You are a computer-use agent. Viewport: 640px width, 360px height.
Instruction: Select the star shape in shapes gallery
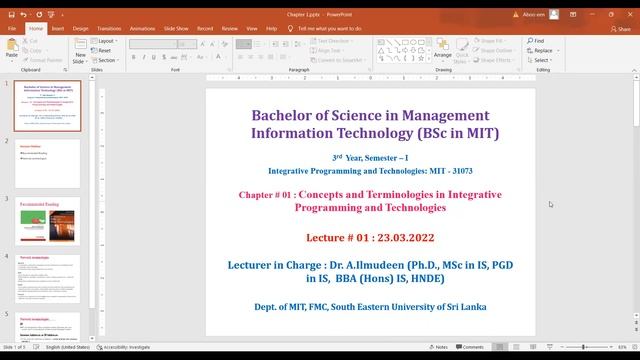[421, 58]
